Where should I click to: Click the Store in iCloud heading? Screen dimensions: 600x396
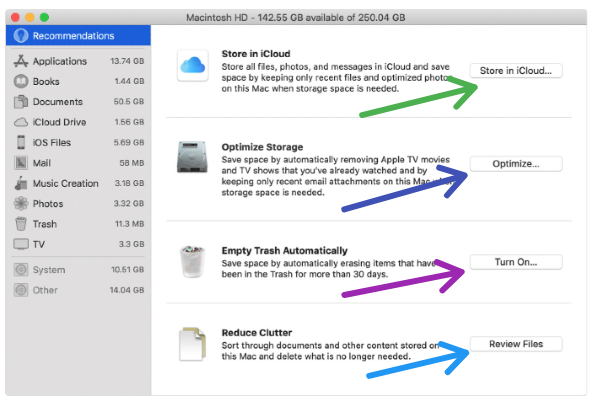click(256, 54)
